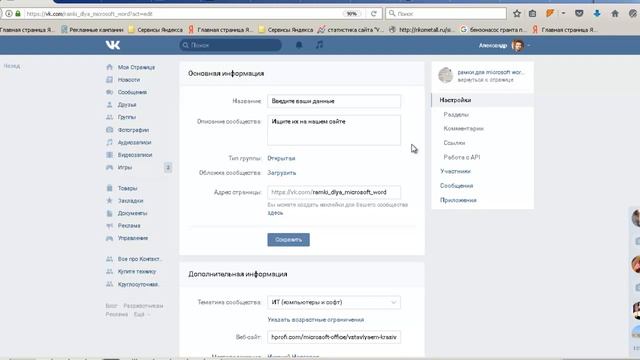
Task: Click the community avatar thumbnail on right
Action: click(445, 75)
